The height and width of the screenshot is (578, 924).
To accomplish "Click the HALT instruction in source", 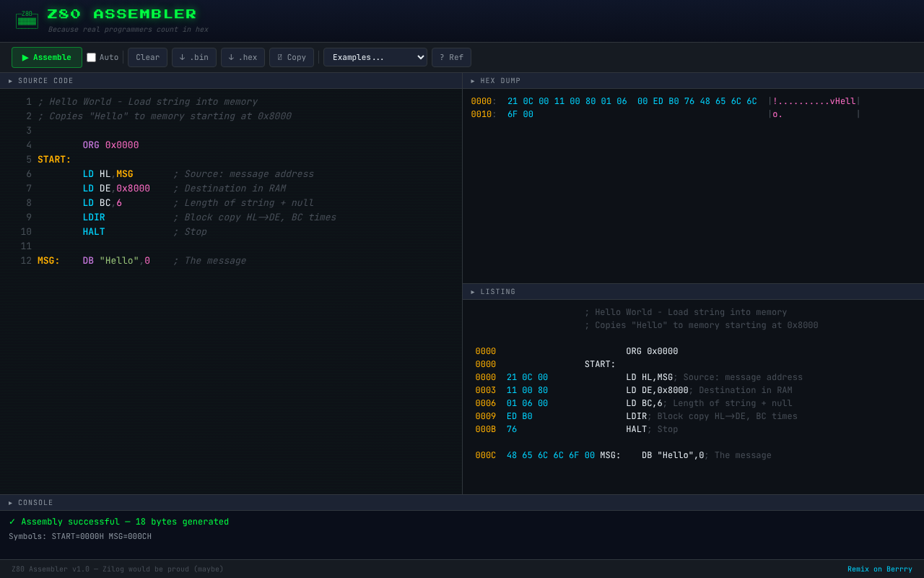I will [94, 232].
